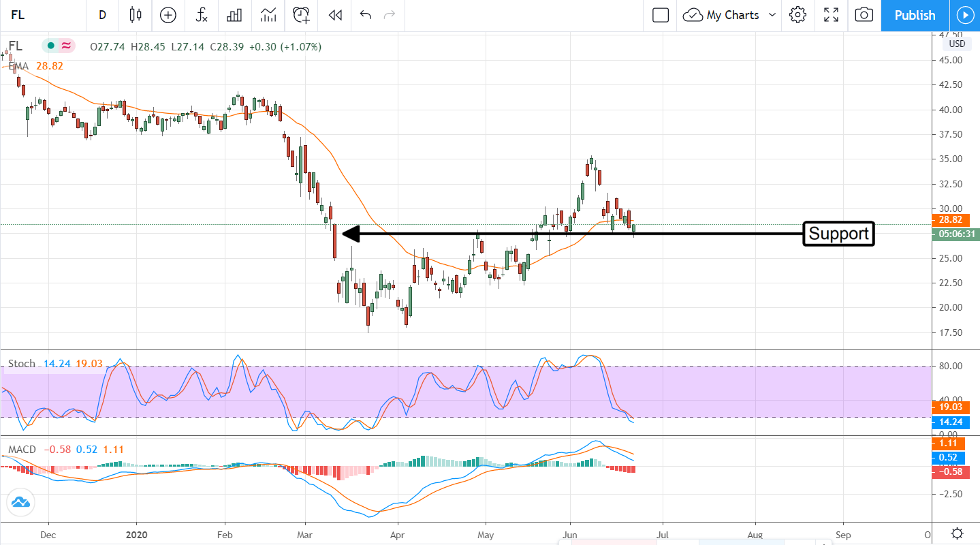The image size is (980, 545).
Task: Open the select layout square button
Action: click(x=660, y=15)
